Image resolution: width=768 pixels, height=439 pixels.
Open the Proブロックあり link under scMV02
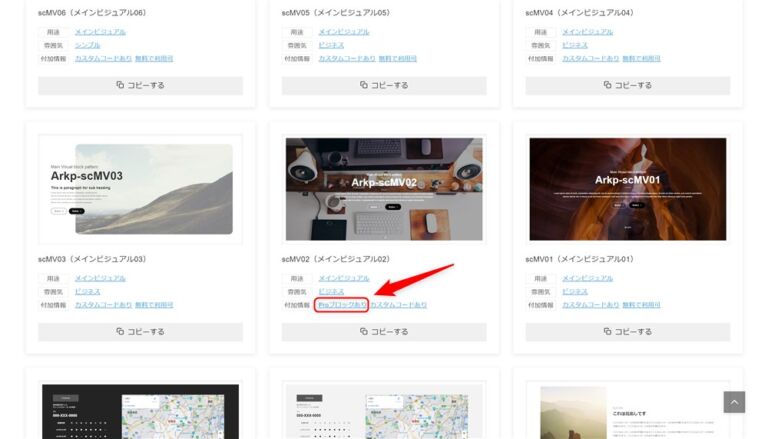pos(342,304)
